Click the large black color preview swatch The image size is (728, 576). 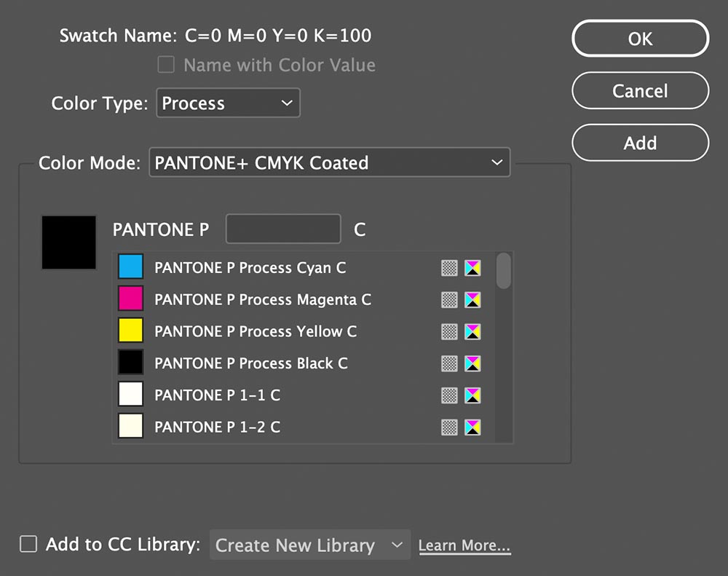69,242
